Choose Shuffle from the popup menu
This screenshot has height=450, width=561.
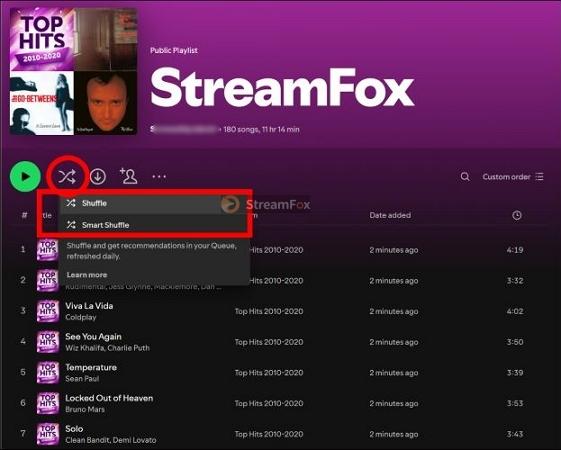point(154,203)
